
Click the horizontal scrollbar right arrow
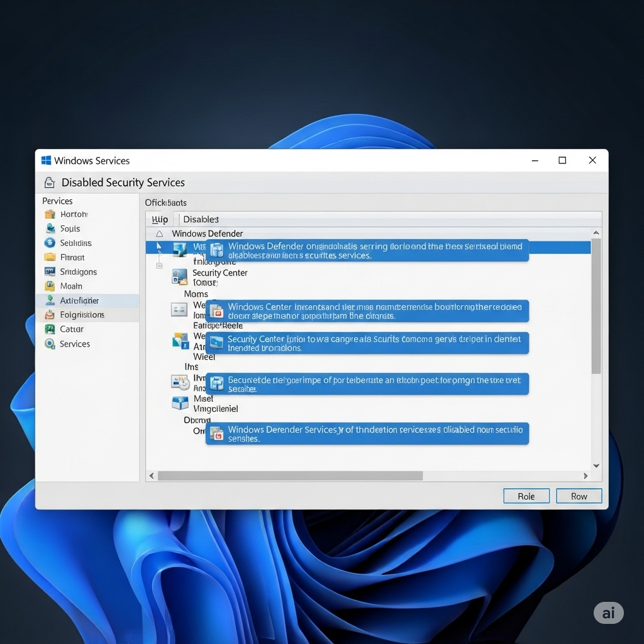tap(586, 475)
